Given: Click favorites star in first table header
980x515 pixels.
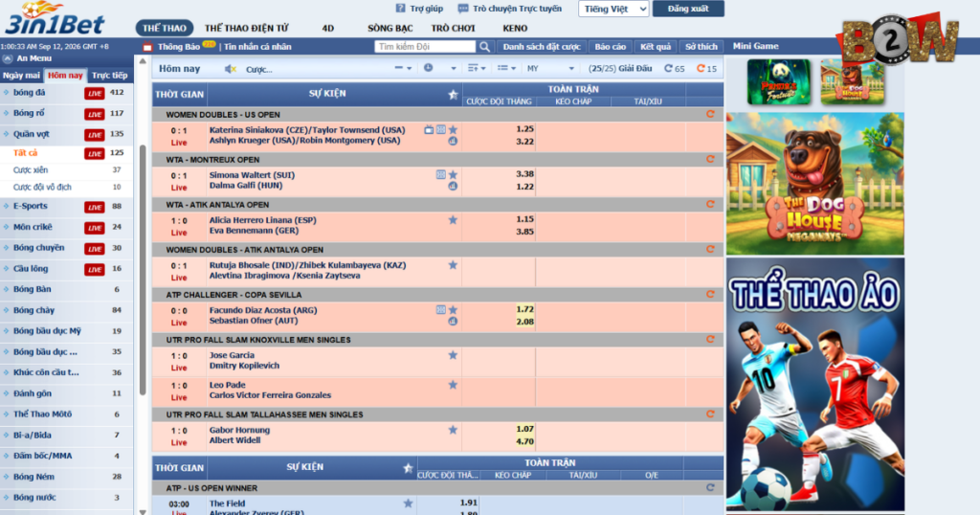Looking at the screenshot, I should [453, 95].
